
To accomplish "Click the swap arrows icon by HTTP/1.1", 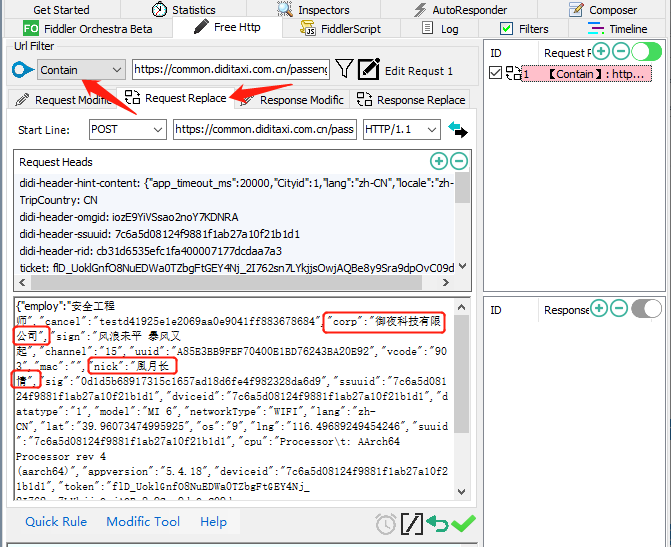I will click(x=457, y=129).
